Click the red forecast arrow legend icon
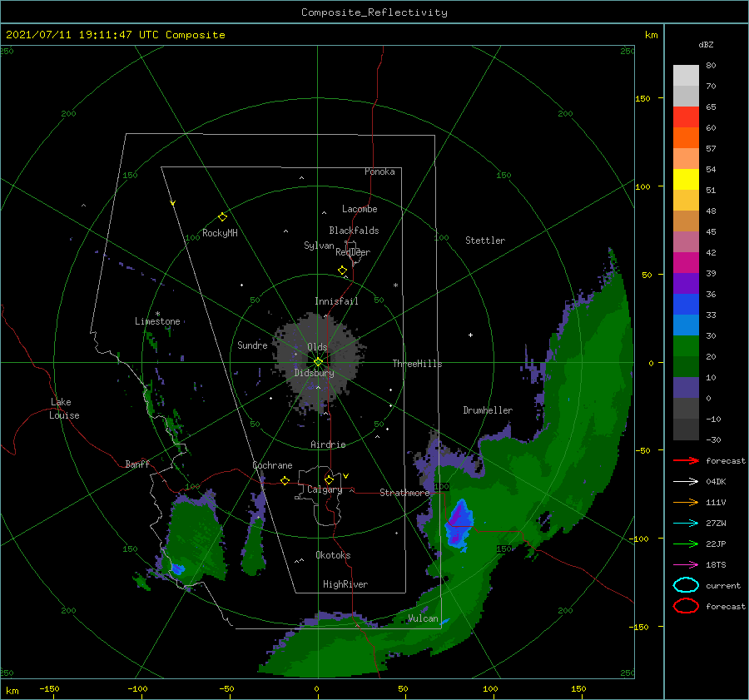 tap(686, 460)
